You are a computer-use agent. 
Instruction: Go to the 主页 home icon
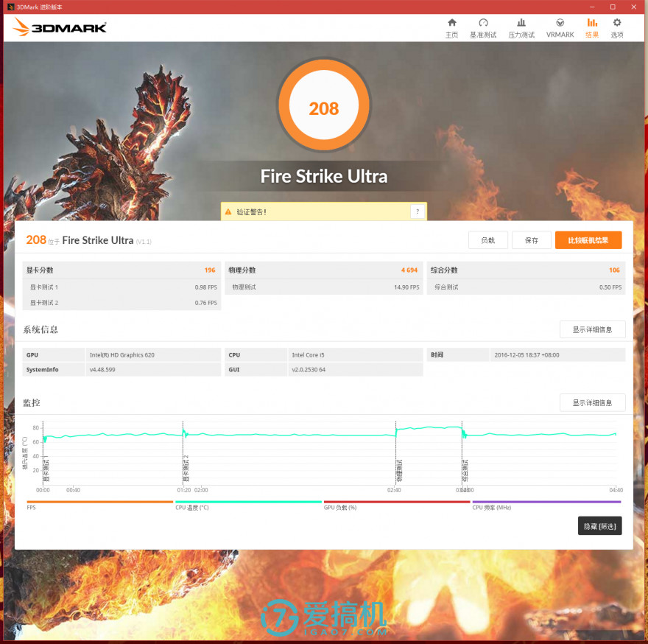[451, 24]
